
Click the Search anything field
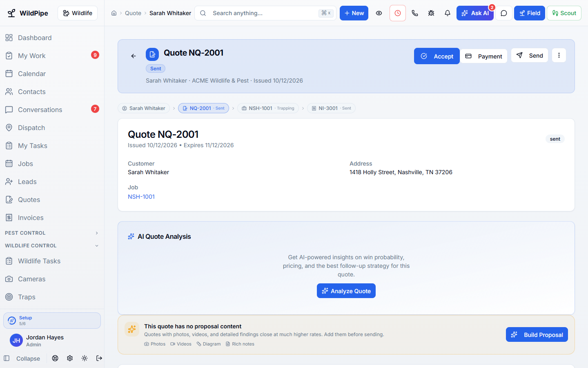(x=265, y=13)
